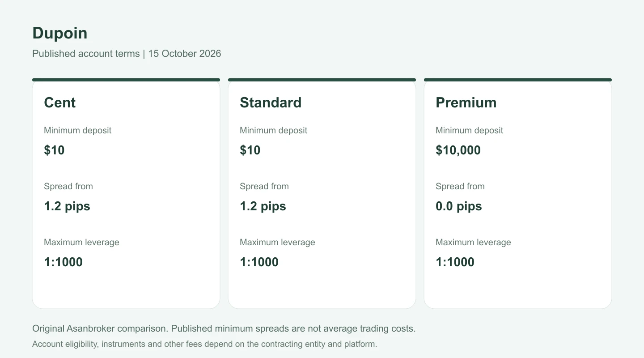Click the "$10,000" minimum deposit value
The height and width of the screenshot is (358, 644).
[458, 150]
